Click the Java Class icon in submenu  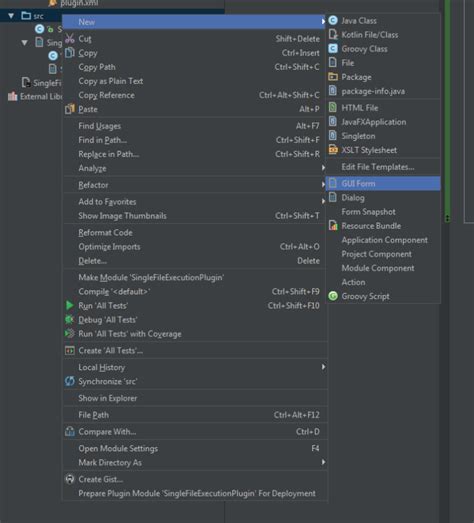click(333, 21)
